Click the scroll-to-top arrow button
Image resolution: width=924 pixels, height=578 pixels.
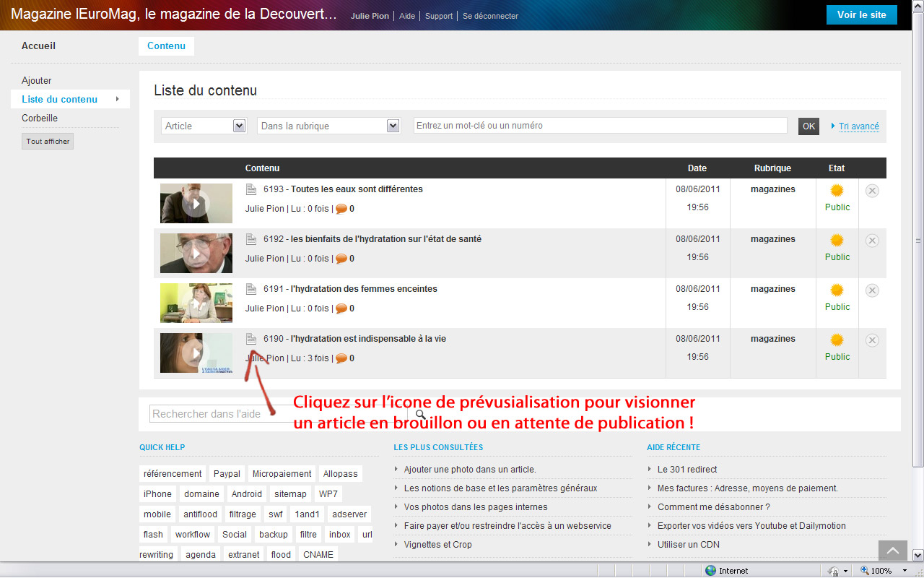point(892,551)
